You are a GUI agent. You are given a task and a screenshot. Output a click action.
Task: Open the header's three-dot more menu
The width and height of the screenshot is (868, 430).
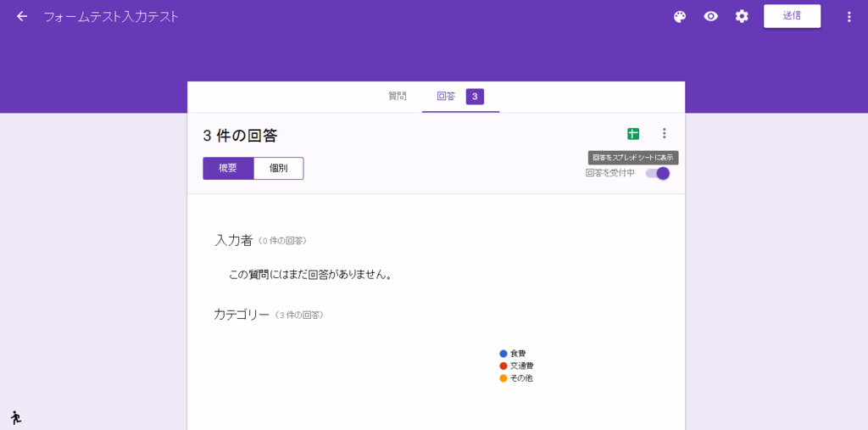click(849, 17)
